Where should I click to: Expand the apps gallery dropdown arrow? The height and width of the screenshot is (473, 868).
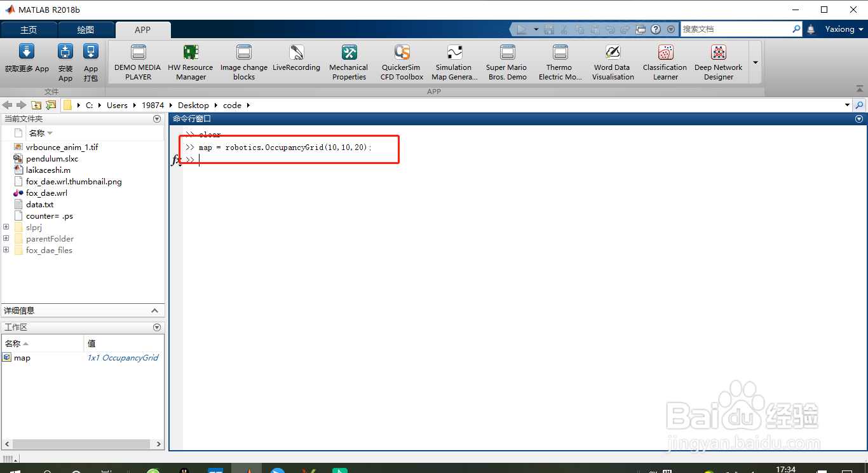[756, 62]
